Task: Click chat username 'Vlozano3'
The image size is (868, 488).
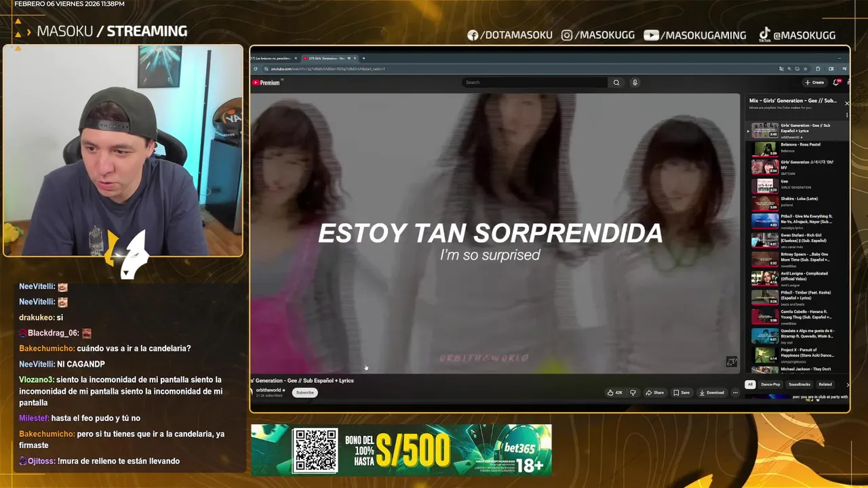Action: [x=36, y=380]
